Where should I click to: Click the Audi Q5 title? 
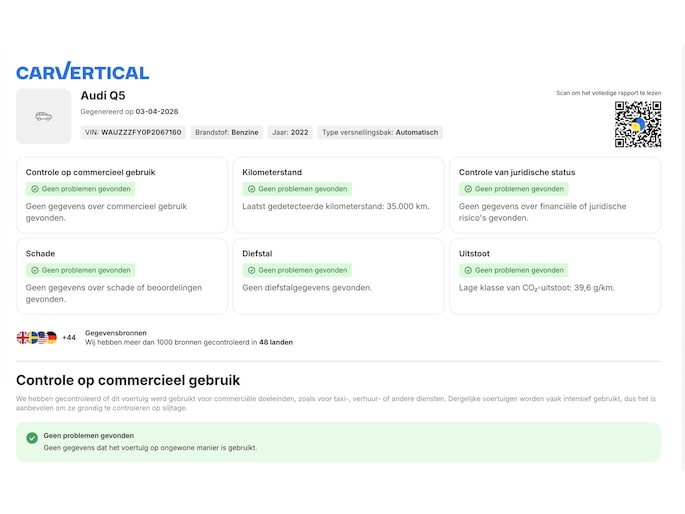pos(103,96)
